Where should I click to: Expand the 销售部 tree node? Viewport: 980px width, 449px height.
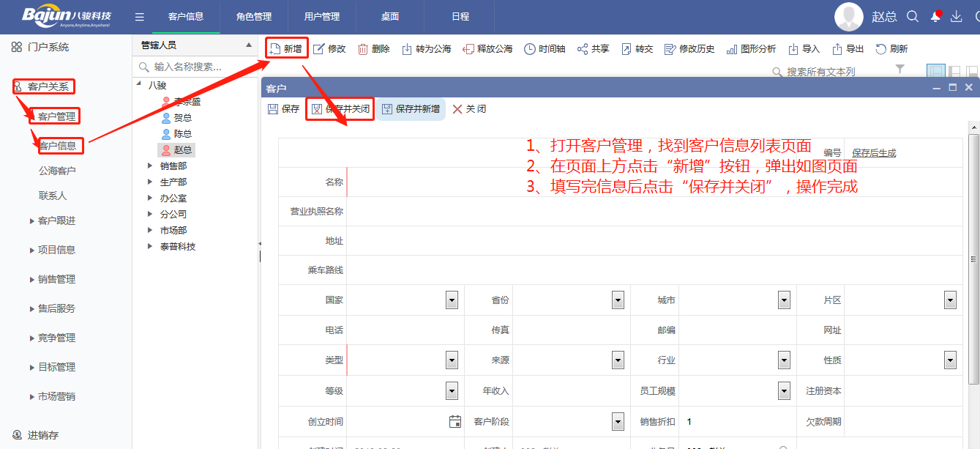(x=151, y=166)
